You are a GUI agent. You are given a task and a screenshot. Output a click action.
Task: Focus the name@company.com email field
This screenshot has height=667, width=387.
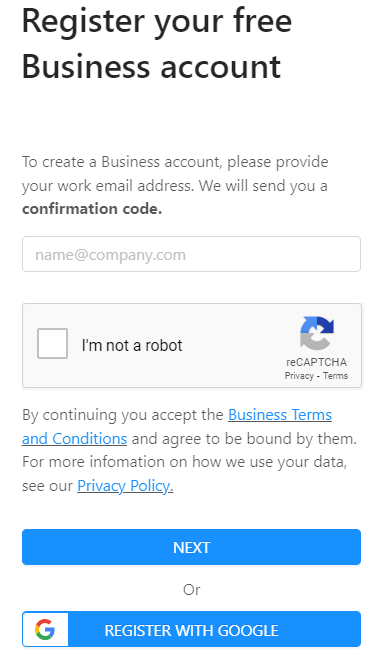[x=191, y=254]
